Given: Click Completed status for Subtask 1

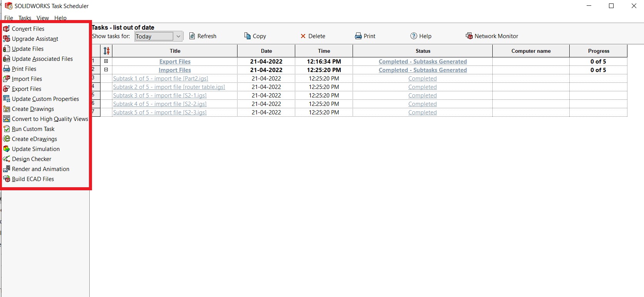Looking at the screenshot, I should (423, 79).
